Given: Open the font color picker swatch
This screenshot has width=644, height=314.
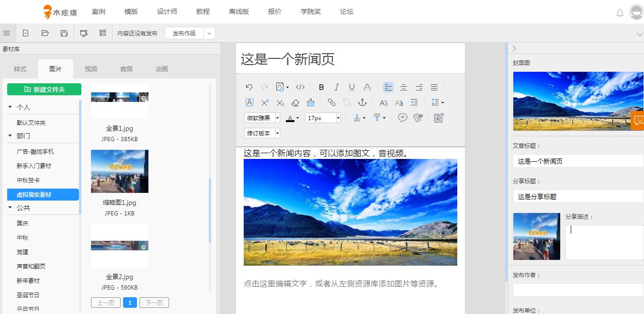Looking at the screenshot, I should (x=290, y=118).
